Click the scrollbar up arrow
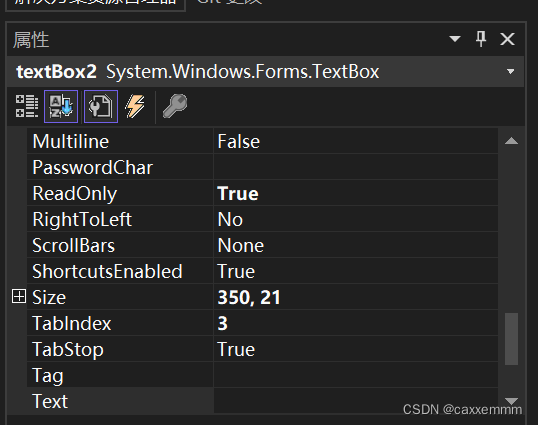 point(511,141)
